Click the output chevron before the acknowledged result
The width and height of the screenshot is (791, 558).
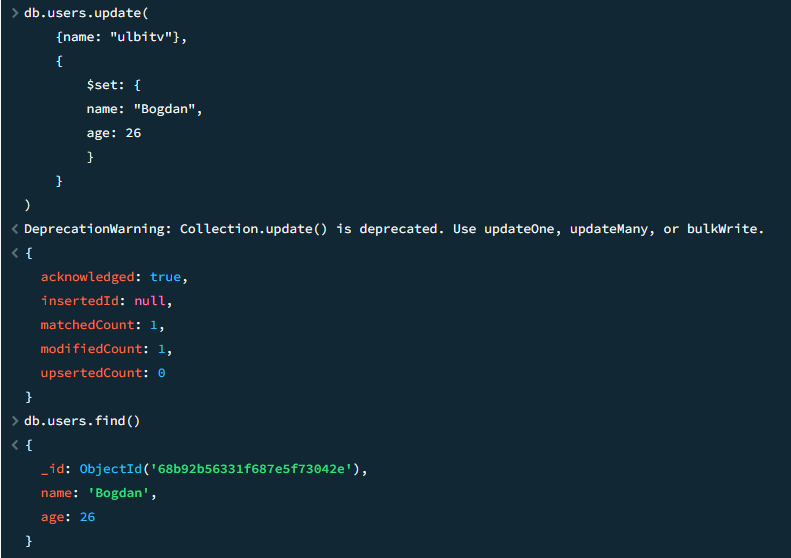[x=14, y=253]
